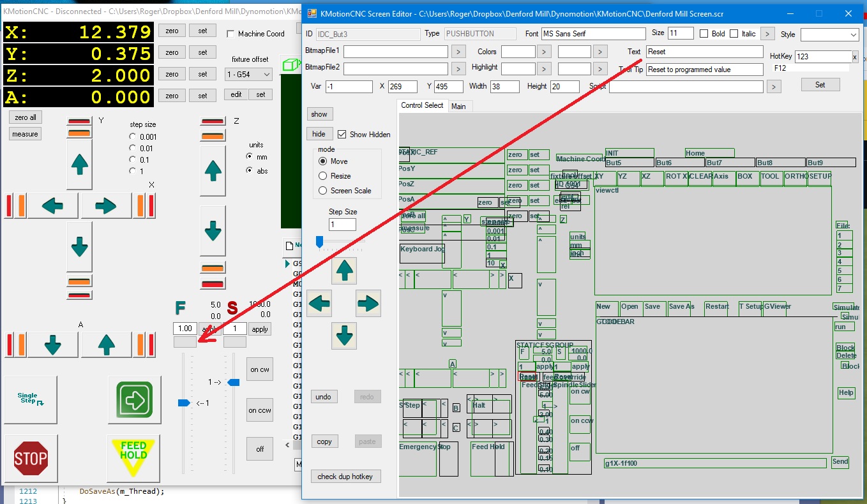Click the green Cycle Start arrow icon
Image resolution: width=867 pixels, height=504 pixels.
(135, 399)
